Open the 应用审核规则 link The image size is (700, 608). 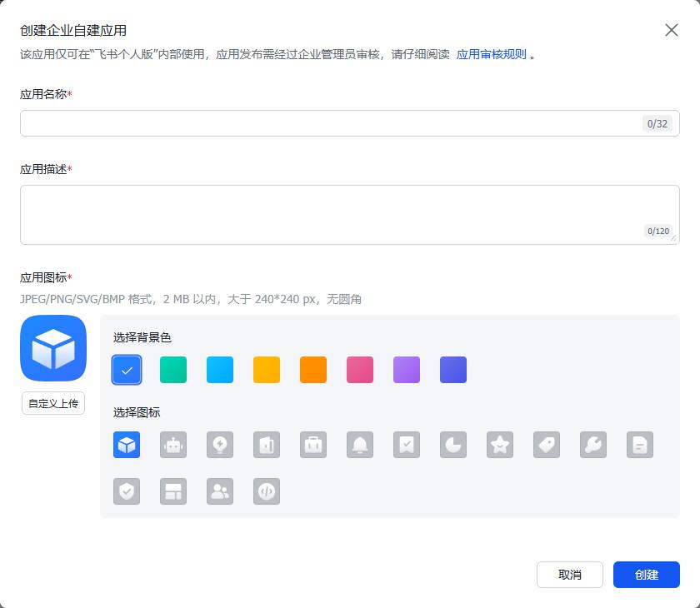[x=491, y=54]
